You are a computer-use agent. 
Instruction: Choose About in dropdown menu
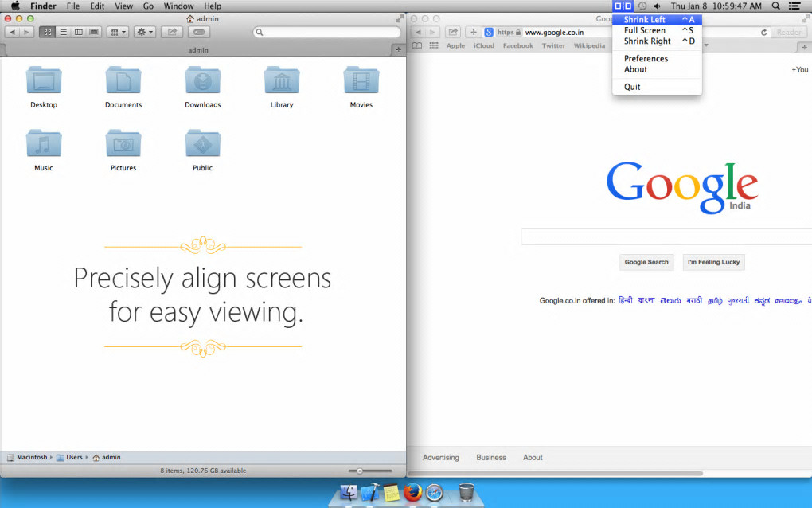coord(657,69)
